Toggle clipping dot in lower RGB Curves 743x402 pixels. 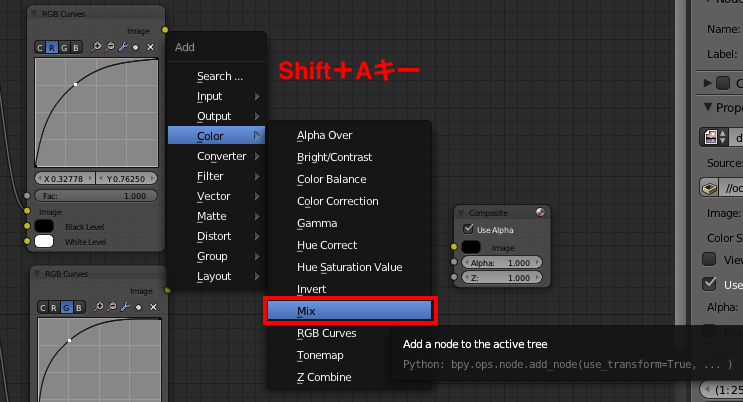pyautogui.click(x=138, y=308)
